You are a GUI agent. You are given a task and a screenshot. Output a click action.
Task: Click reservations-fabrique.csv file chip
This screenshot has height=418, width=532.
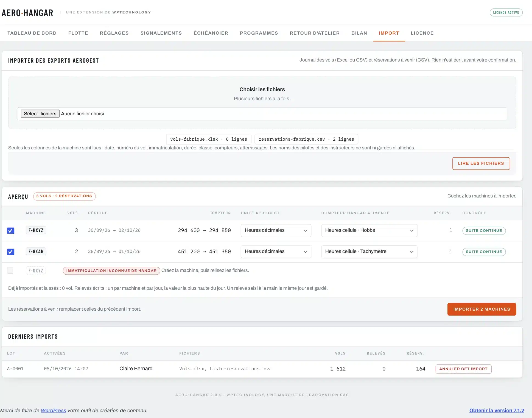(x=306, y=139)
